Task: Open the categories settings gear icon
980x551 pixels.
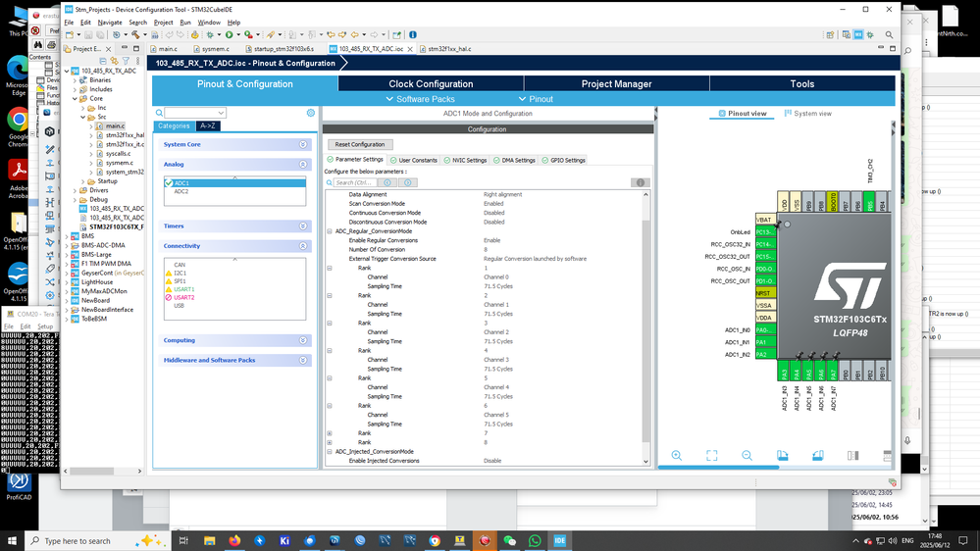Action: coord(311,113)
